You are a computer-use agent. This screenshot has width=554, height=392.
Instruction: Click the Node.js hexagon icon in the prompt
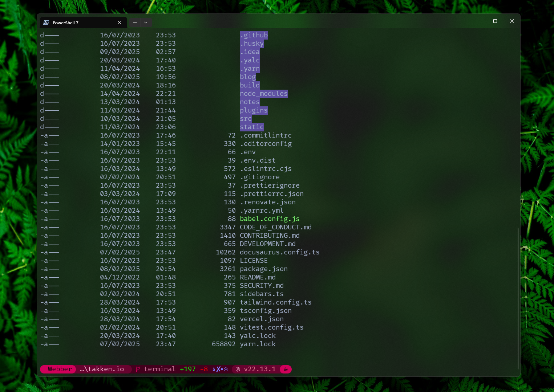tap(238, 369)
